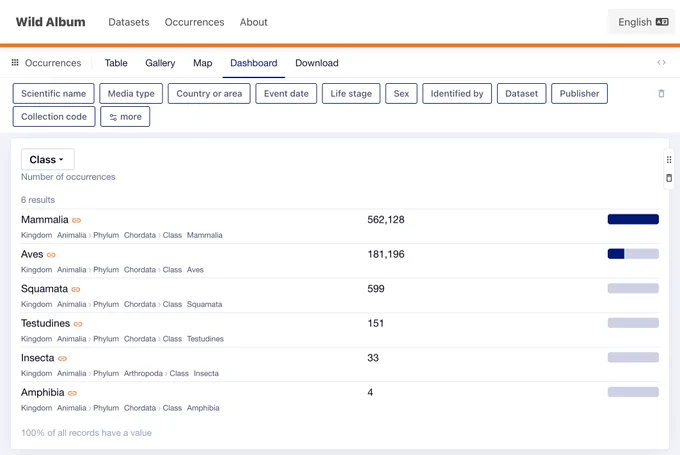Click the link icon next to Amphibia
Screen dimensions: 680x455
[72, 393]
